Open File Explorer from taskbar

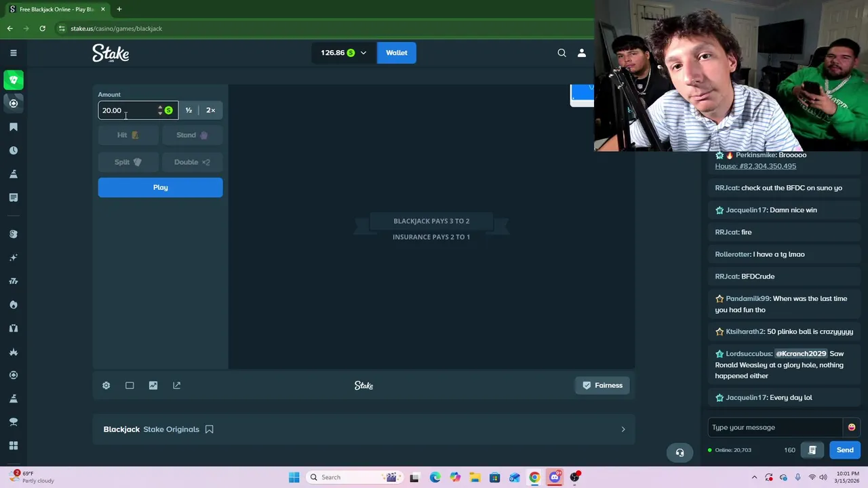(x=475, y=477)
